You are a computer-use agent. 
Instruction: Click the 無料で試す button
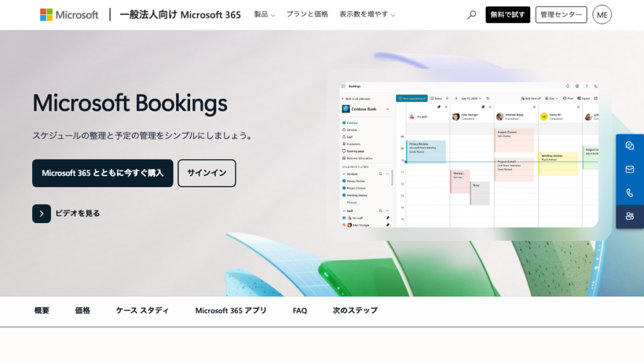tap(508, 15)
